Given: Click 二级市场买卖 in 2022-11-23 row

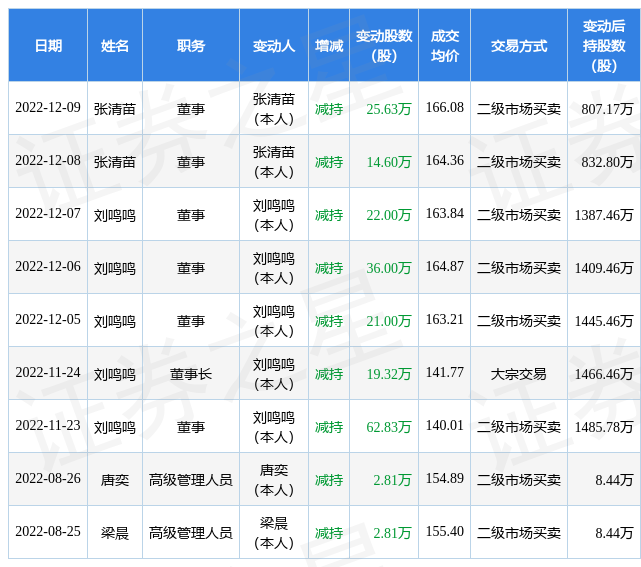Looking at the screenshot, I should click(519, 427).
